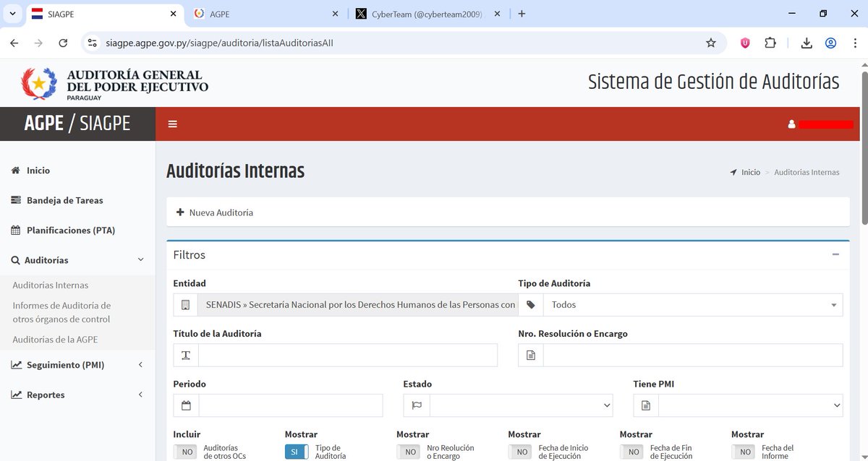Screen dimensions: 868x461
Task: Click the user account icon top right
Action: tap(790, 124)
